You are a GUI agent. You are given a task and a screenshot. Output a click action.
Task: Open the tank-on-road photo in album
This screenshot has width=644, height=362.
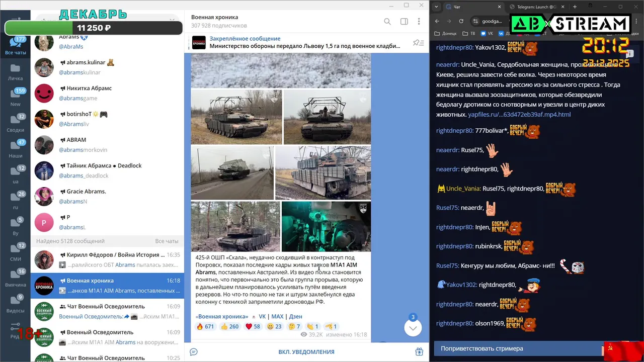232,172
